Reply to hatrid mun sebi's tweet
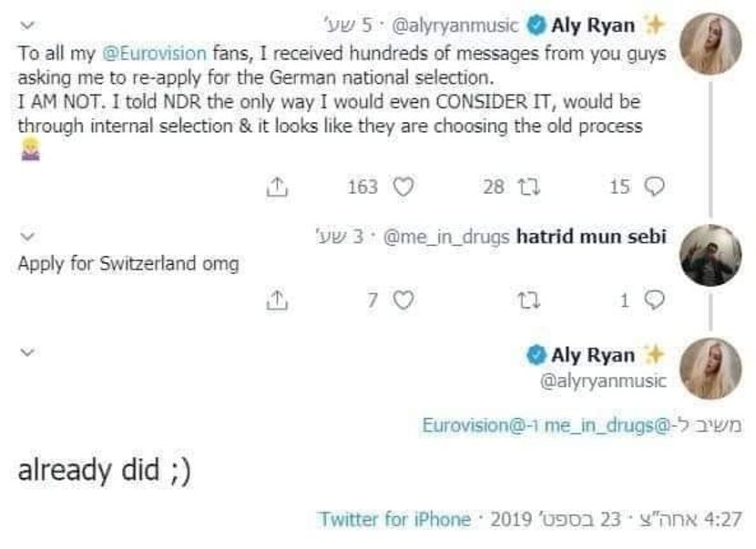 652,299
